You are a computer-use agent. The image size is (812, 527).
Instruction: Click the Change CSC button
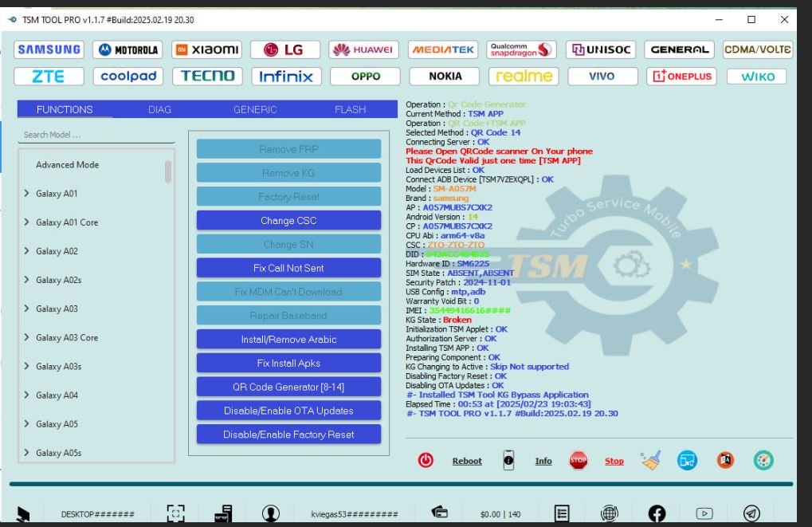[288, 221]
